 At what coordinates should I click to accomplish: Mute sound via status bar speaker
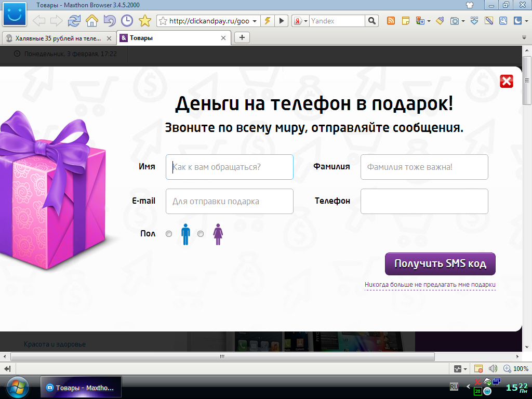click(x=493, y=368)
